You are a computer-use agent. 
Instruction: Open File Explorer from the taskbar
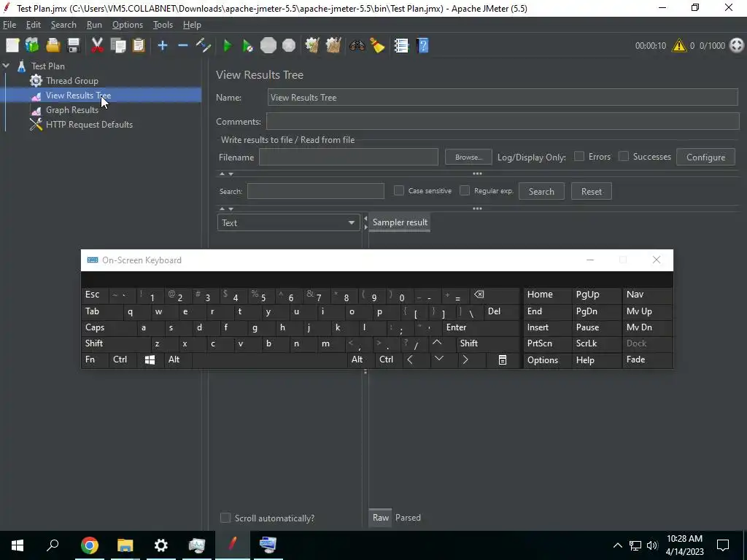pos(125,545)
